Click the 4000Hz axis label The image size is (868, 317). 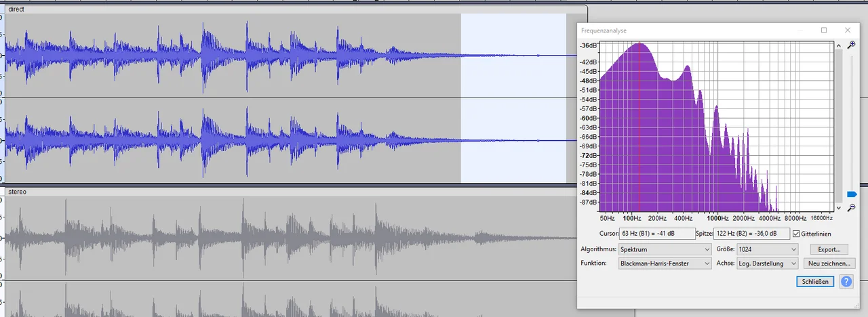769,219
